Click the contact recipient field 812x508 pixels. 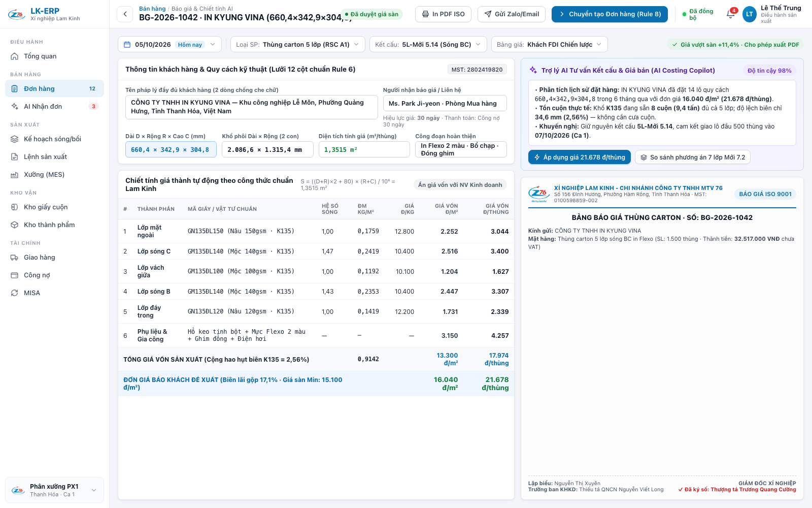445,103
